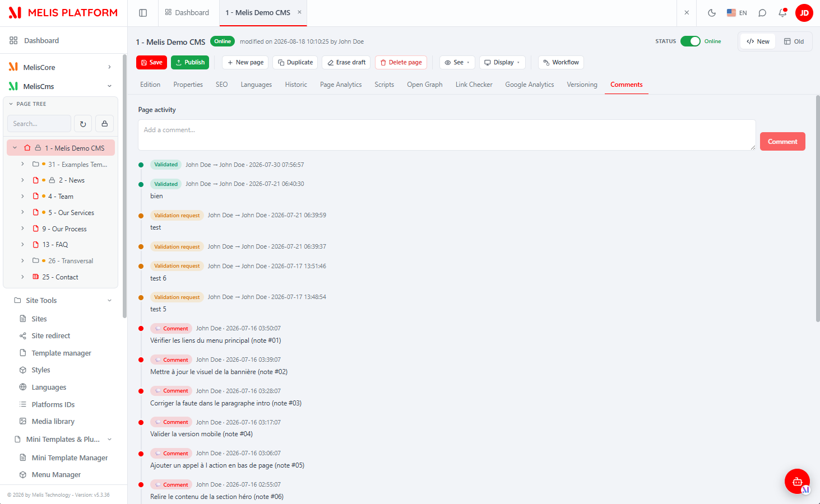The width and height of the screenshot is (820, 504).
Task: Open the notifications bell
Action: click(x=782, y=13)
